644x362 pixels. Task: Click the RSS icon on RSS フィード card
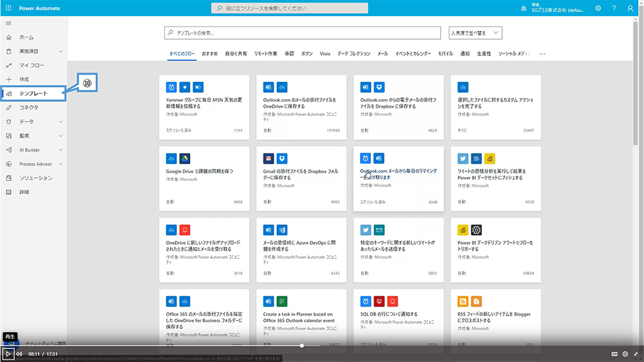pyautogui.click(x=463, y=301)
